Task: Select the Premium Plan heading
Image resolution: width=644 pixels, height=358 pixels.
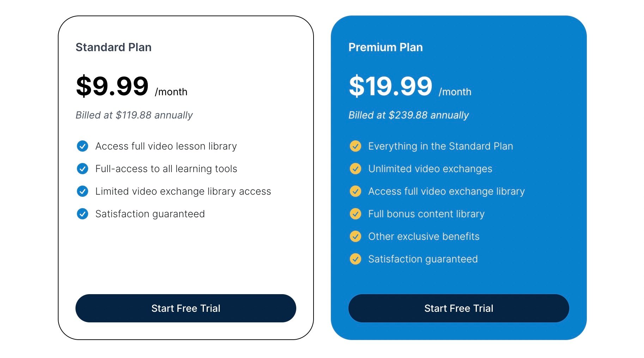Action: [x=385, y=47]
